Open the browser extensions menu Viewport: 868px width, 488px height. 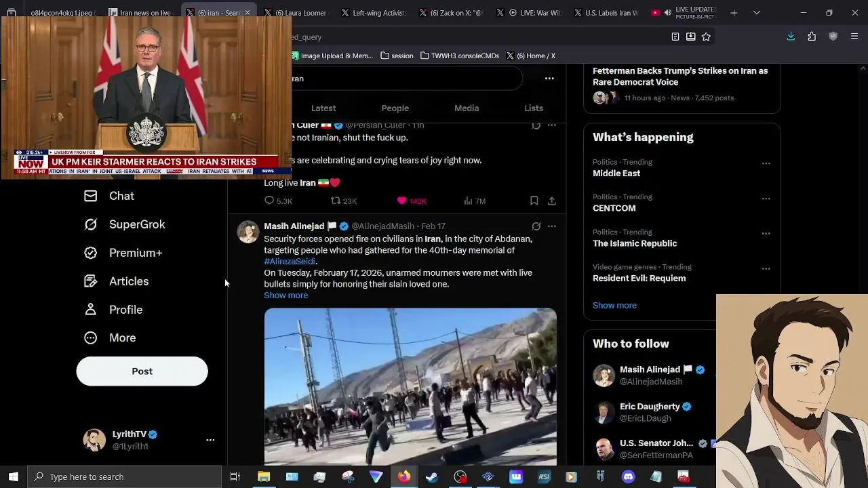click(812, 37)
